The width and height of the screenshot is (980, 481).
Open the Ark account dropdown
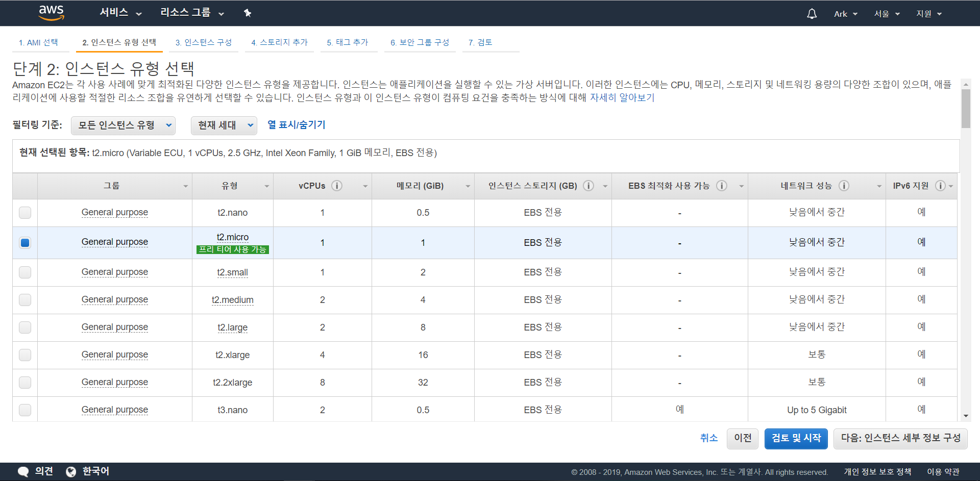point(845,14)
